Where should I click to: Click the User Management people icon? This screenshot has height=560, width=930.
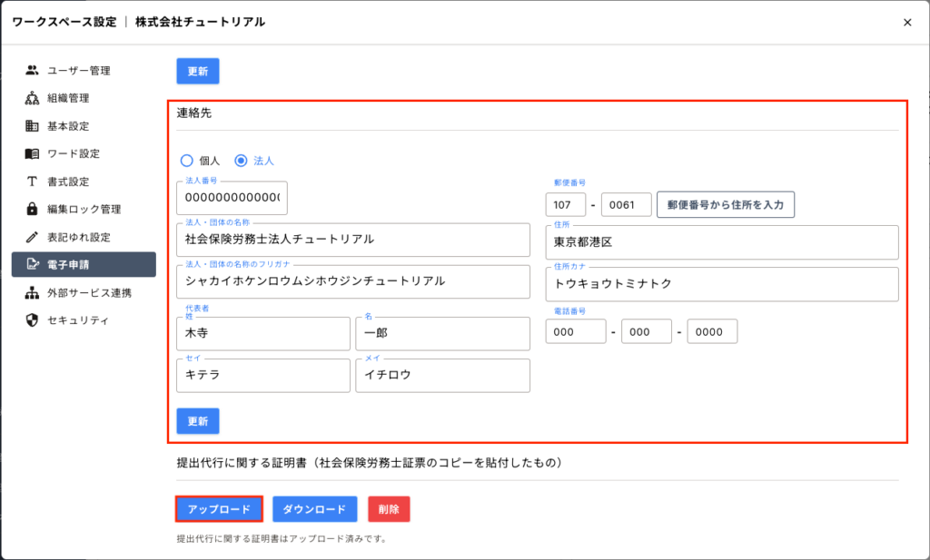32,70
